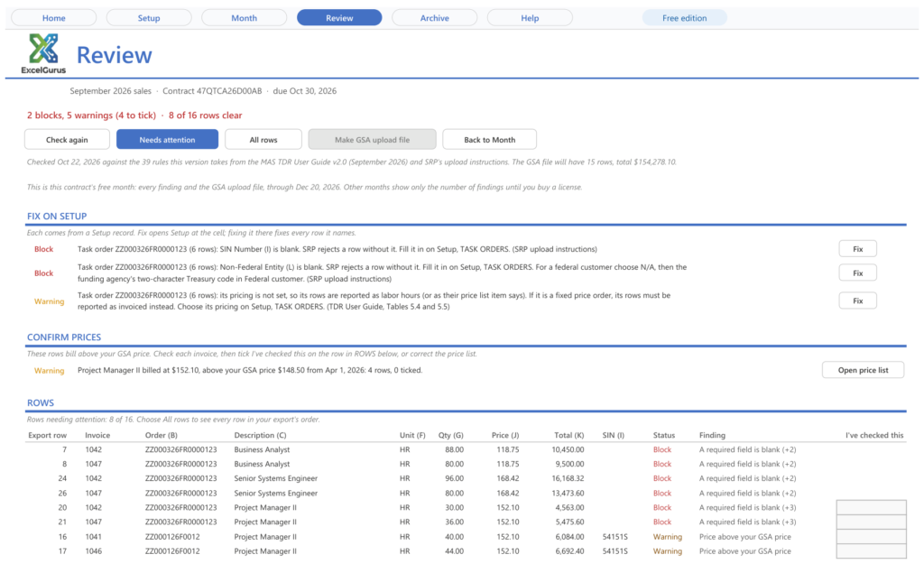Screen dimensions: 924x564
Task: Click quantity 88.00 cell
Action: click(x=454, y=449)
